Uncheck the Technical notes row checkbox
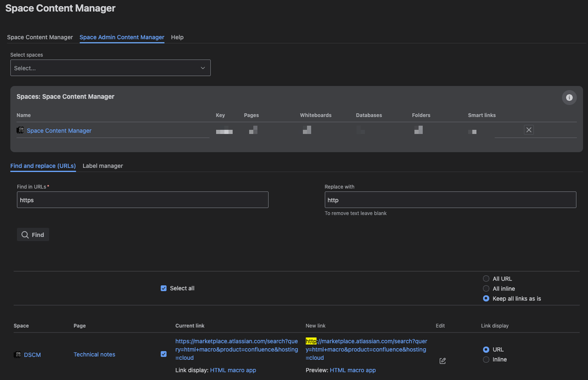The height and width of the screenshot is (380, 588). [x=164, y=354]
